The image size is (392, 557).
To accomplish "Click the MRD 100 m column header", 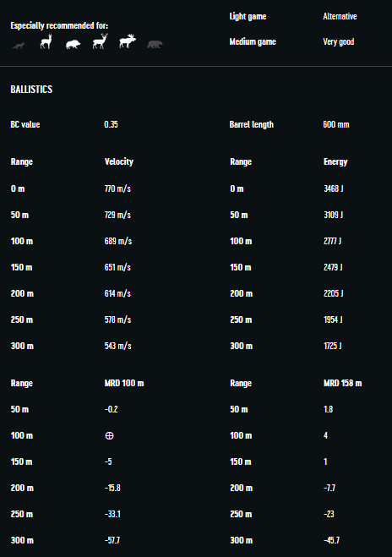I will [x=124, y=383].
